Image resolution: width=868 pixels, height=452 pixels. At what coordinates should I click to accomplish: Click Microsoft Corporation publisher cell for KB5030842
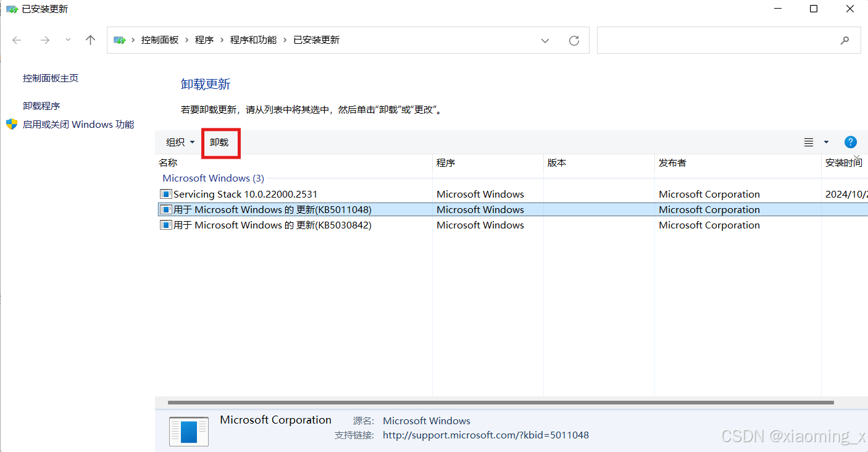point(709,225)
